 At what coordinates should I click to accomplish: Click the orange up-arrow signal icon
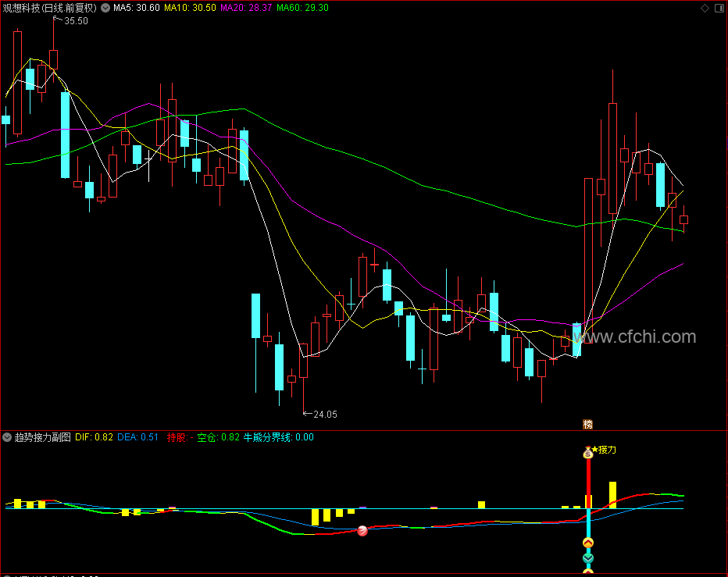pyautogui.click(x=588, y=543)
